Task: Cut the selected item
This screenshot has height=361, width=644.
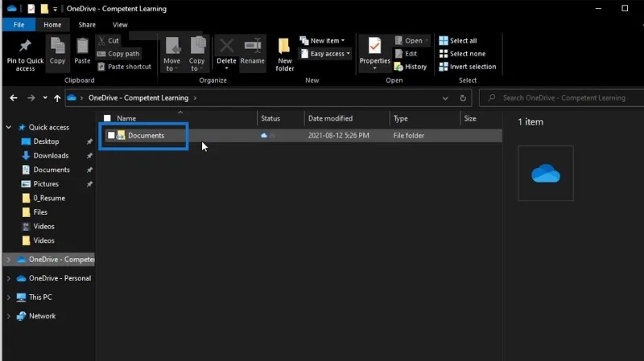Action: click(x=109, y=41)
